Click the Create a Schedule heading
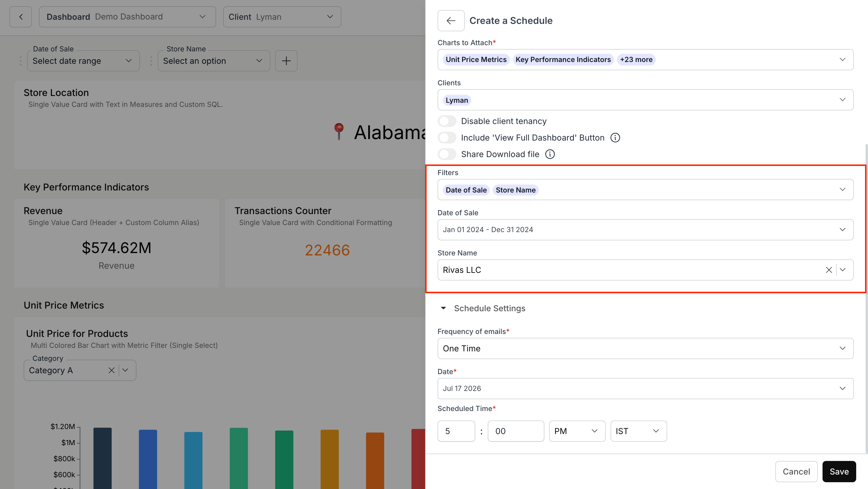This screenshot has height=489, width=868. pyautogui.click(x=511, y=21)
